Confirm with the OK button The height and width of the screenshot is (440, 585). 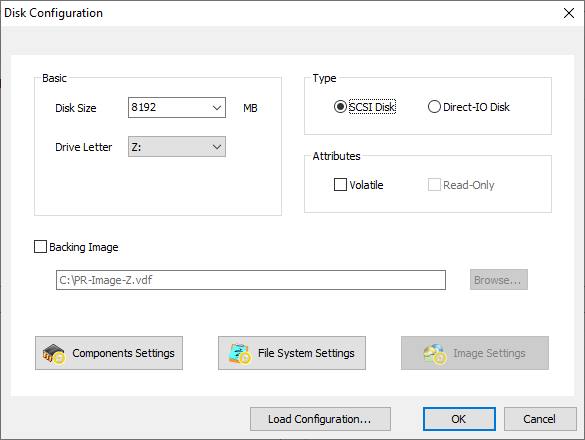(x=459, y=419)
